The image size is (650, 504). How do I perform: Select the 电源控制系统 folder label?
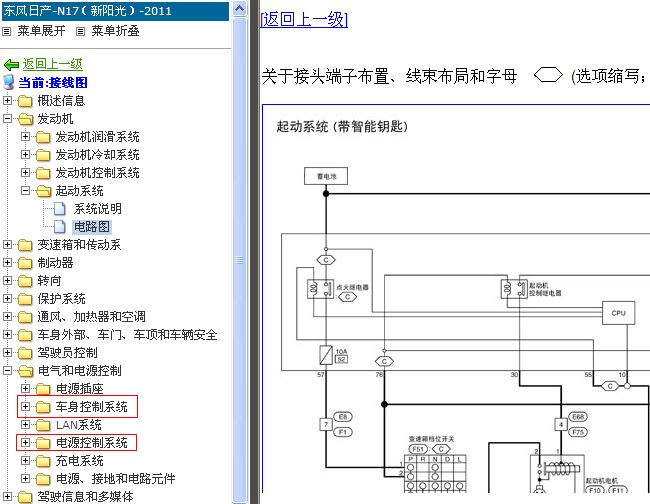[92, 443]
